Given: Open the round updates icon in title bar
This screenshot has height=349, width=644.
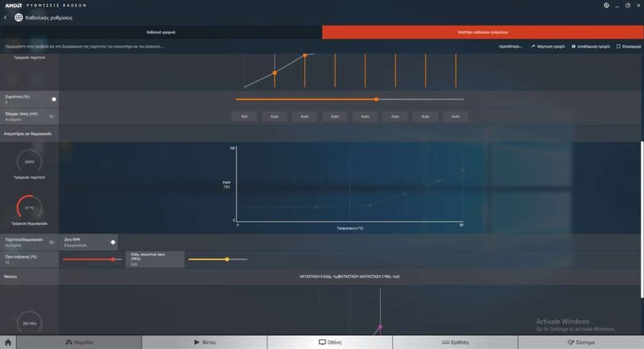Looking at the screenshot, I should (606, 6).
